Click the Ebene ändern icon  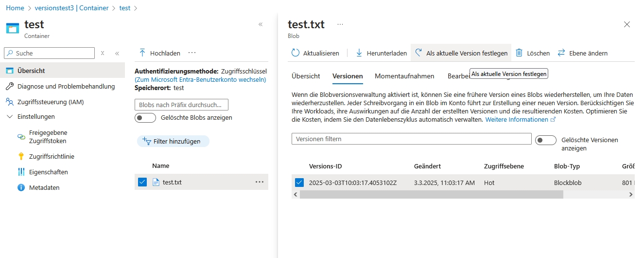[x=561, y=53]
